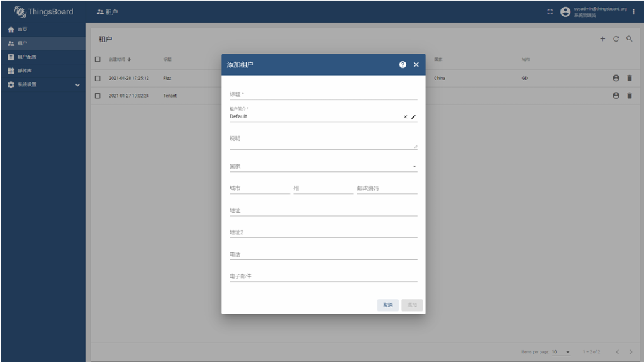Delete the tenant in the China row
This screenshot has height=362, width=644.
click(629, 78)
